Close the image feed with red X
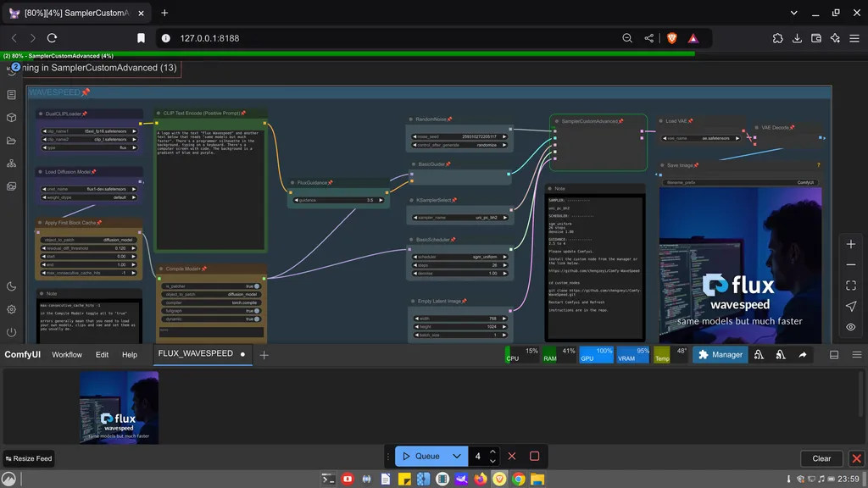Viewport: 868px width, 488px height. point(856,458)
